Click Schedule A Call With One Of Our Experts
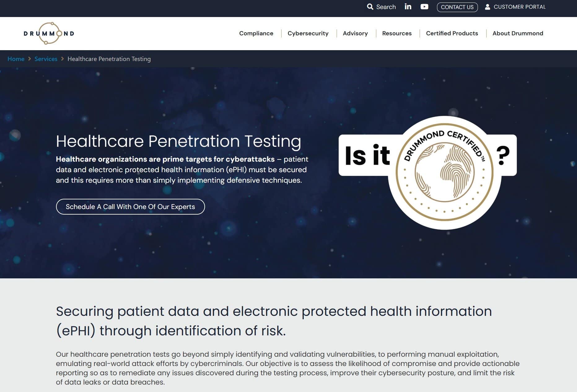The image size is (577, 392). [x=130, y=207]
